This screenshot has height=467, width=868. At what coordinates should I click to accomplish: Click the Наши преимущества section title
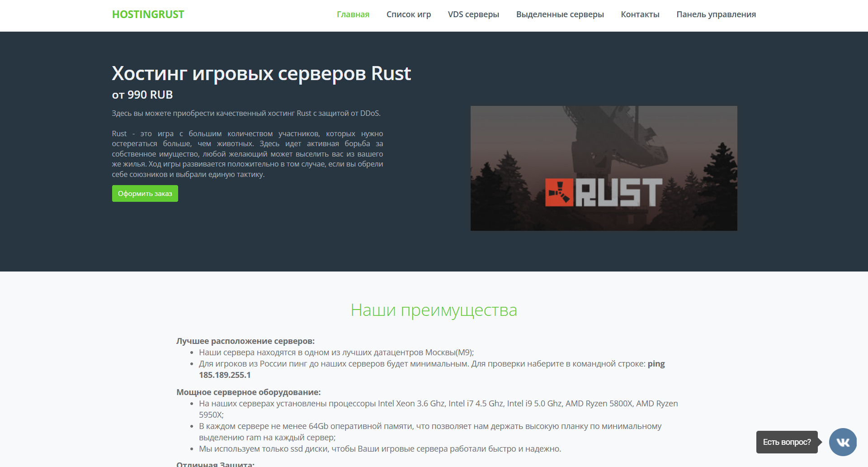tap(434, 310)
